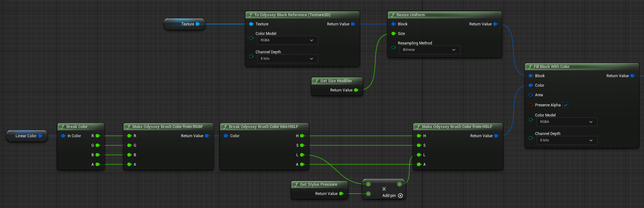Uncheck Preserve Alpha on Fill Block With Color
This screenshot has width=644, height=208.
point(566,105)
